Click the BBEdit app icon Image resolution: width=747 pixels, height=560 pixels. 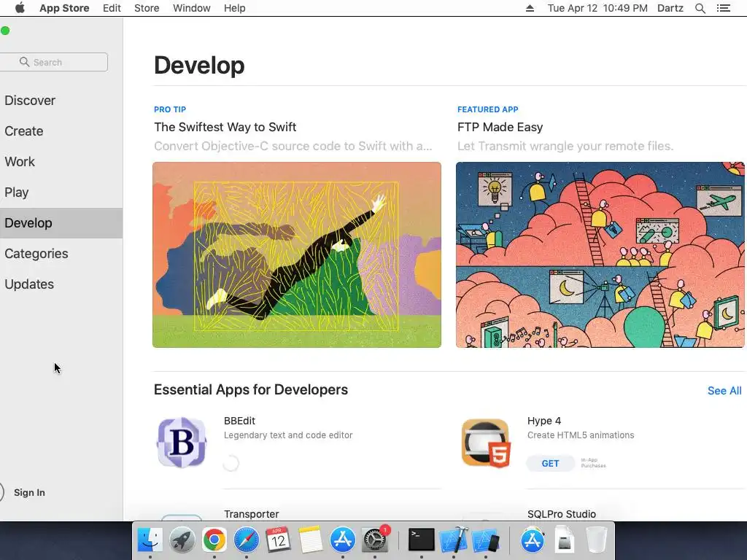point(182,443)
